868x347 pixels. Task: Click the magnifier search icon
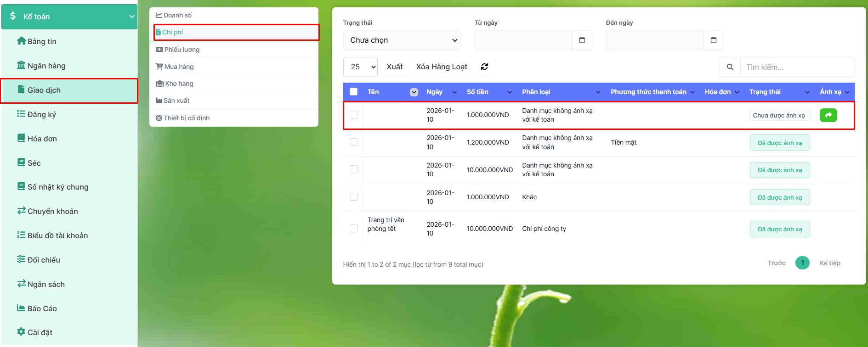tap(730, 67)
